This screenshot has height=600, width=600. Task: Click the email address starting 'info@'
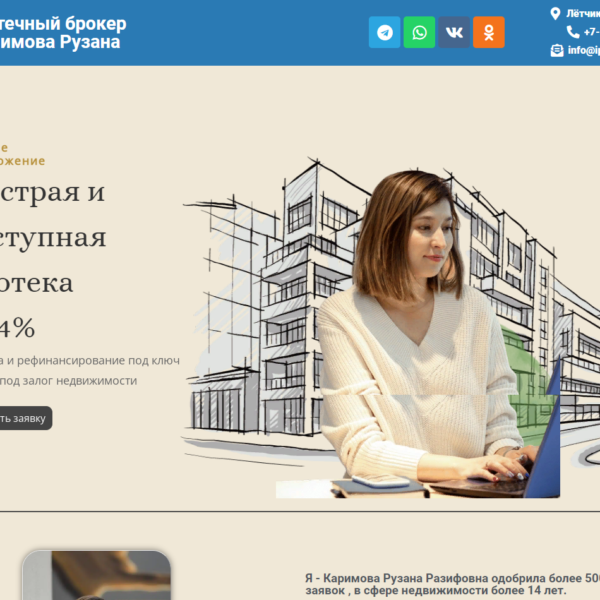(584, 50)
